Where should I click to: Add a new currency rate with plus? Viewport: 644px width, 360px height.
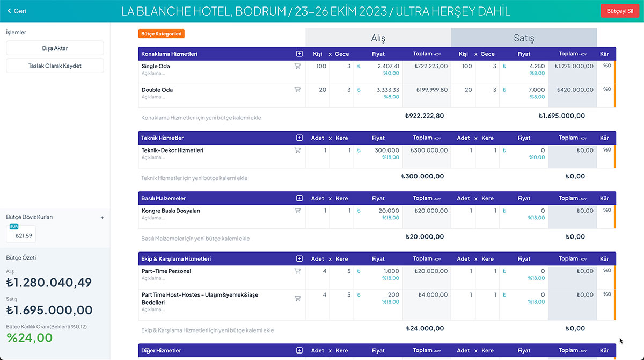point(103,218)
